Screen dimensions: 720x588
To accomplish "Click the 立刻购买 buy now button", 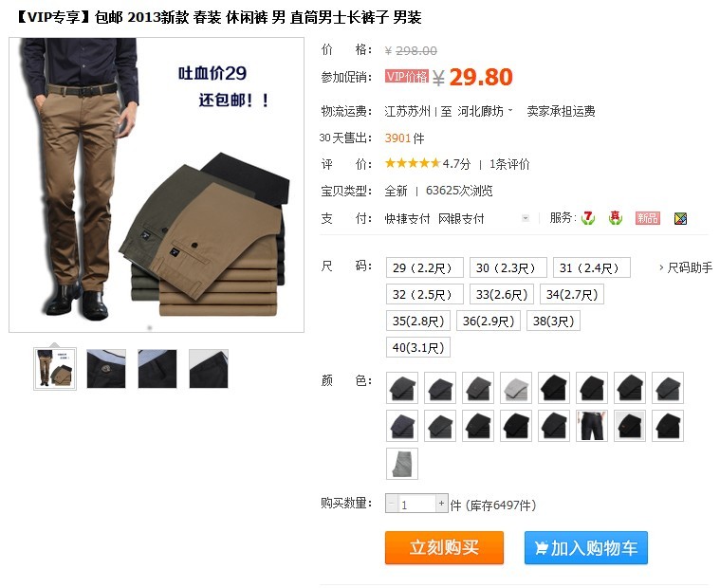I will coord(444,547).
